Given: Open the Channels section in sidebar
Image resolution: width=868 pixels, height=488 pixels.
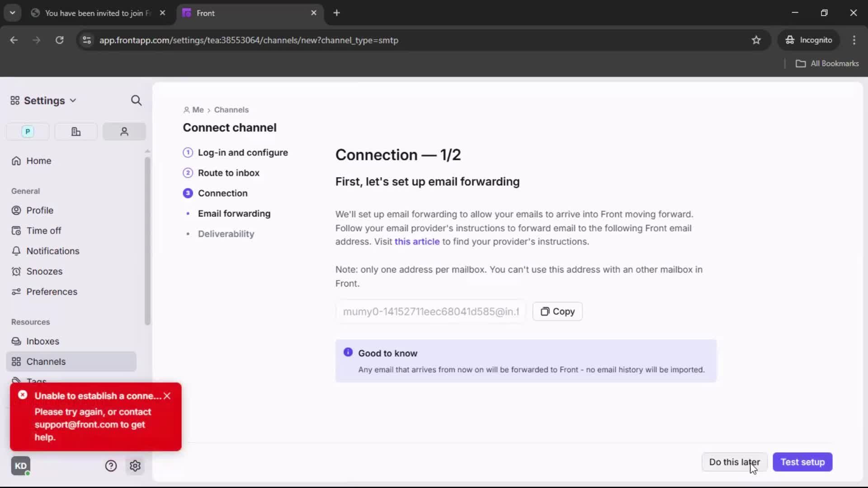Looking at the screenshot, I should tap(45, 361).
